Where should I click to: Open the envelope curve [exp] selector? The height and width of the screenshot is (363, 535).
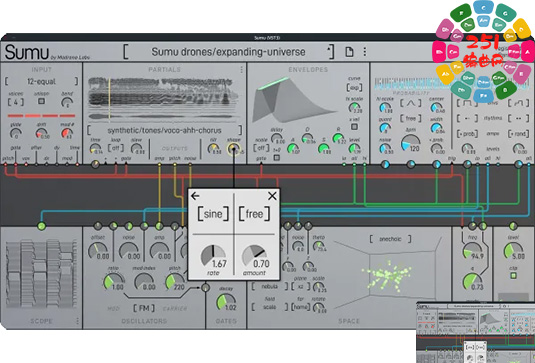point(355,88)
